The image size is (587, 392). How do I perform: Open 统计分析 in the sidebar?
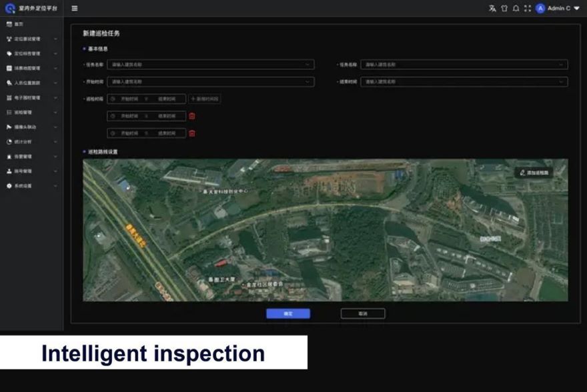[31, 142]
